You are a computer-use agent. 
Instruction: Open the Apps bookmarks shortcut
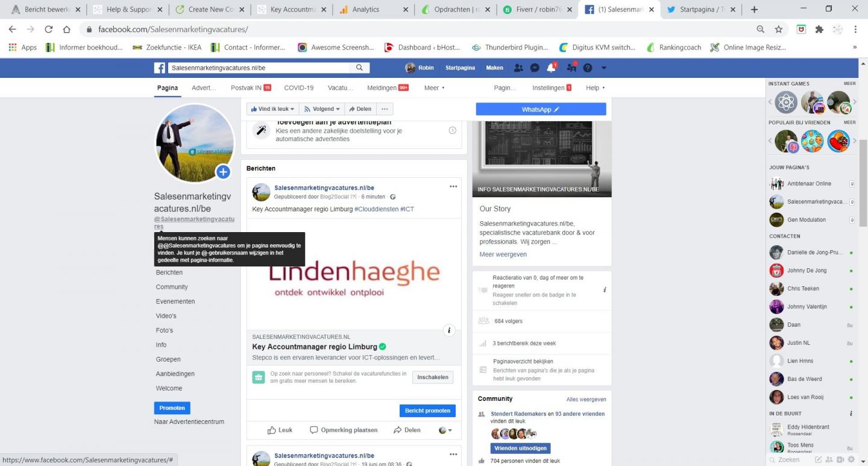tap(23, 48)
